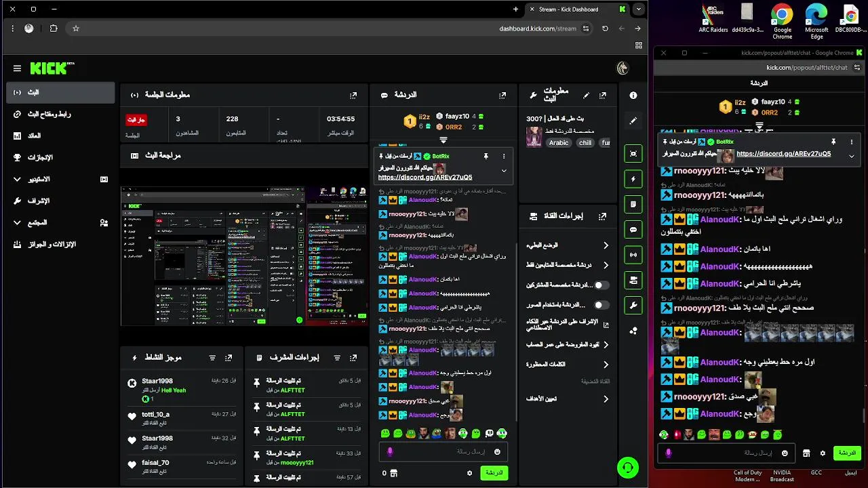The height and width of the screenshot is (488, 868).
Task: Toggle the stream preview widget in the right toolbar
Action: 633,154
